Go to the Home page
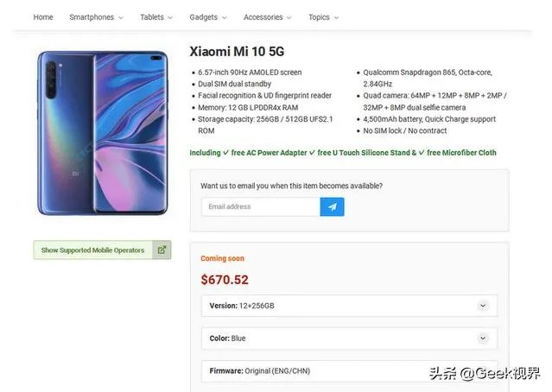The height and width of the screenshot is (392, 552). coord(43,17)
